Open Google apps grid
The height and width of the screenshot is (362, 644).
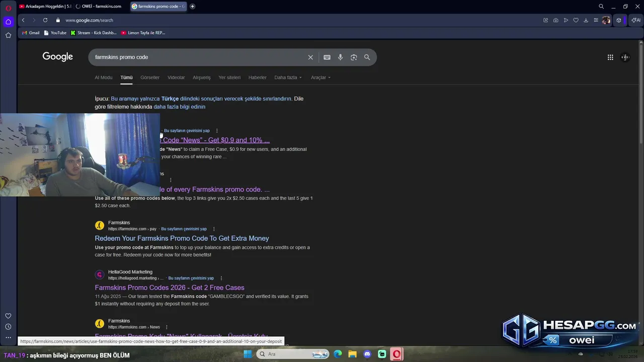point(610,57)
